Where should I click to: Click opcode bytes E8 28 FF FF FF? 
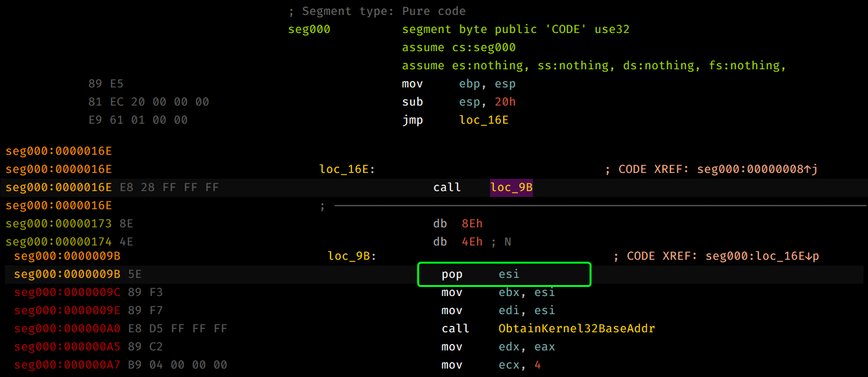coord(169,187)
